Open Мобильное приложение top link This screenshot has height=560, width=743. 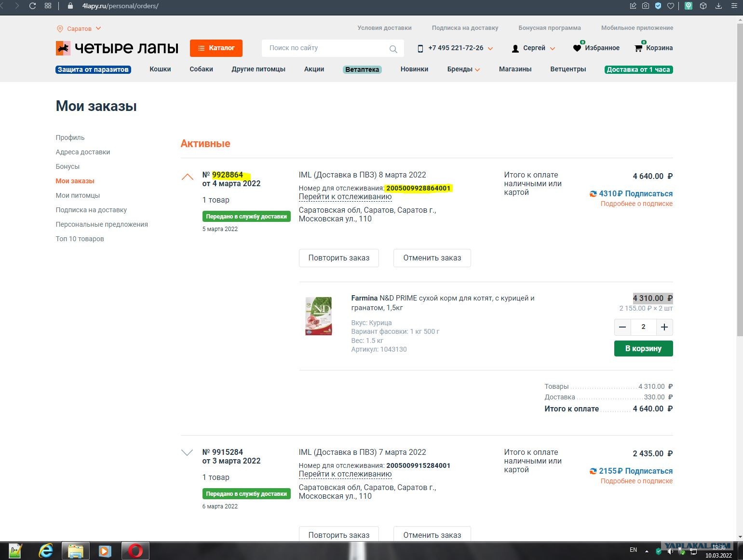pyautogui.click(x=637, y=28)
